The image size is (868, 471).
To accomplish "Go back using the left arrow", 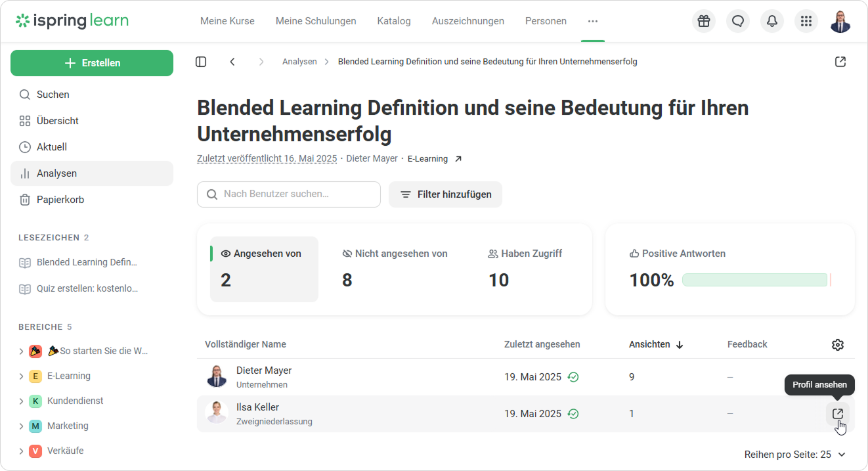I will pyautogui.click(x=232, y=62).
